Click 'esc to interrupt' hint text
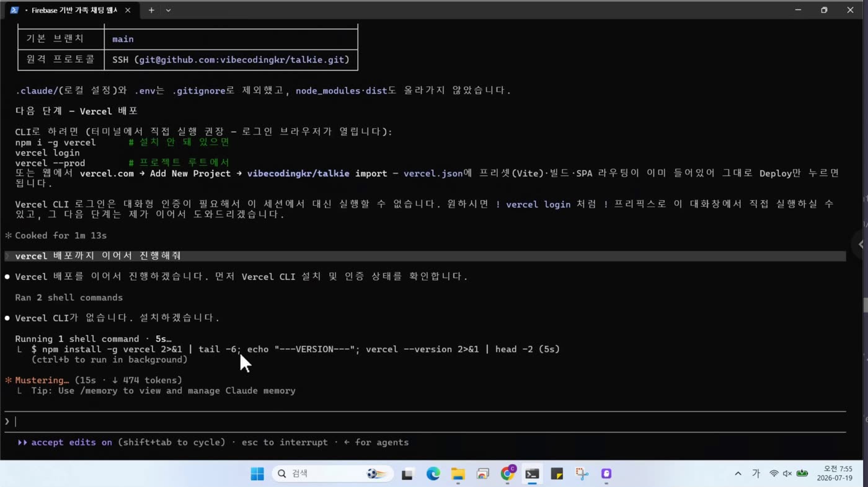Viewport: 868px width, 487px height. (x=285, y=442)
